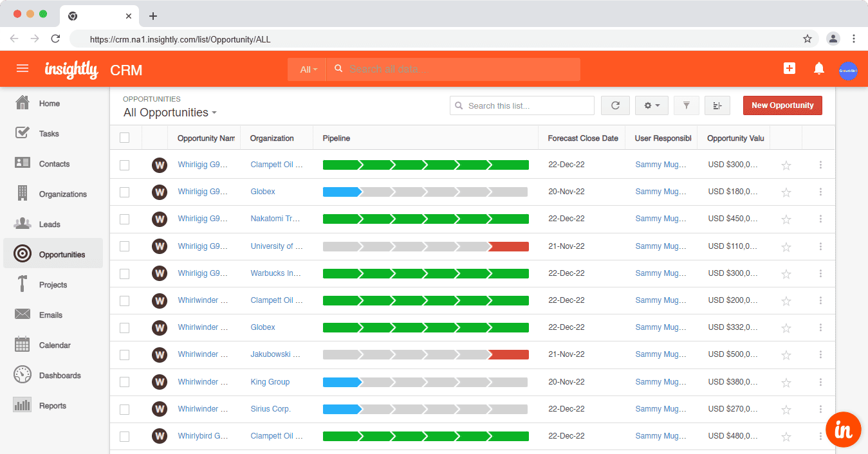Viewport: 868px width, 454px height.
Task: Star the first Whirligig opportunity
Action: click(x=786, y=165)
